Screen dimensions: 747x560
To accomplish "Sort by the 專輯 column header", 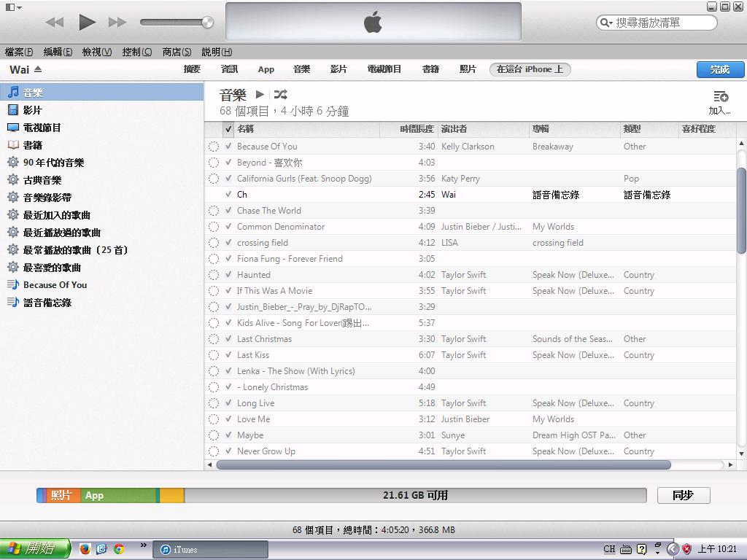I will [x=575, y=129].
